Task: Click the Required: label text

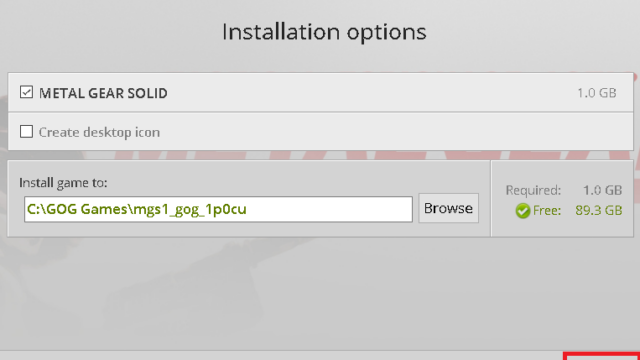Action: tap(533, 190)
